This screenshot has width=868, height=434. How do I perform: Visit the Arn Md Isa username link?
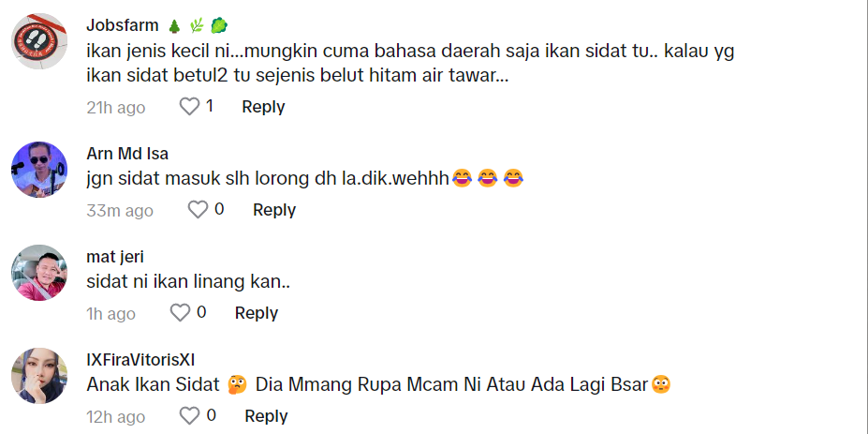127,153
